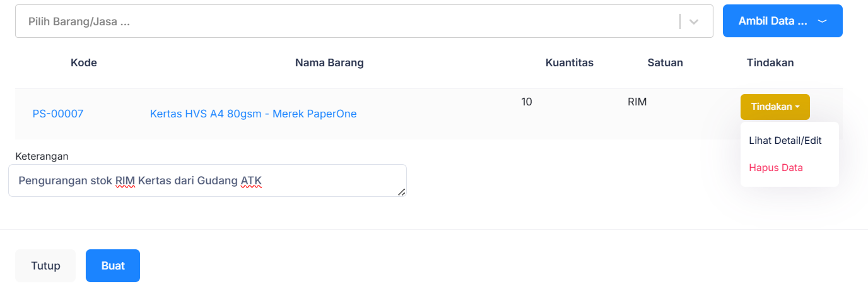Expand the Pilih Barang/Jasa chevron arrow

694,21
